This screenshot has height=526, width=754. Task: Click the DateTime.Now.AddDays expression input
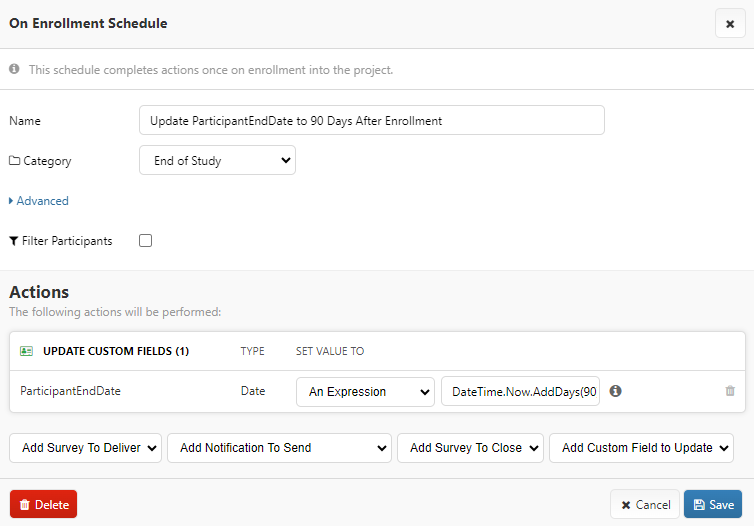click(520, 392)
